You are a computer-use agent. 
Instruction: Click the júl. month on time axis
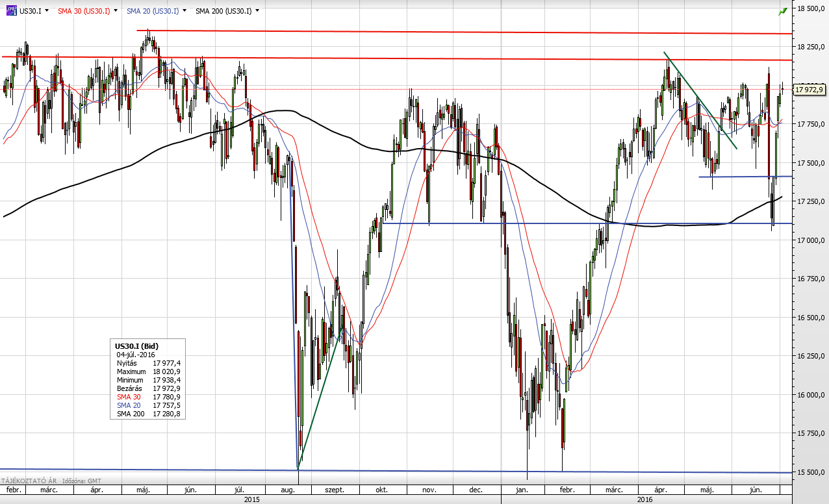(x=239, y=490)
